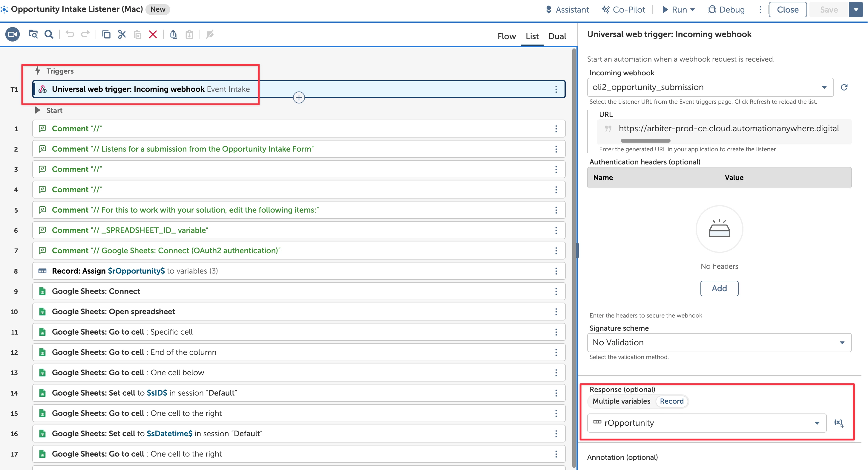
Task: Copy the selected action
Action: coord(106,34)
